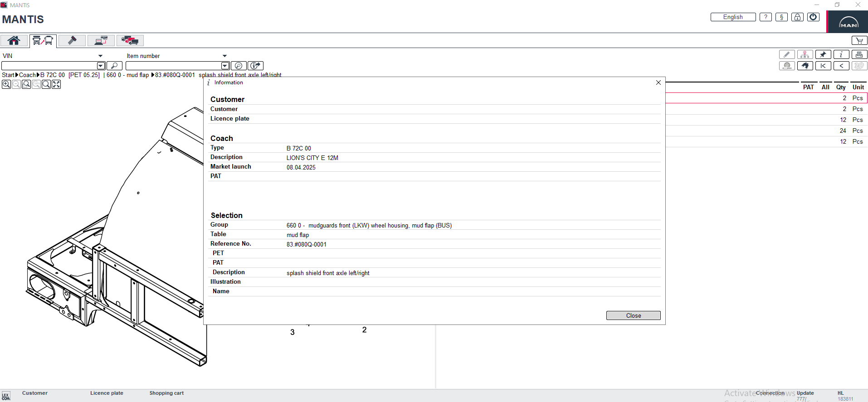
Task: Click Shopping cart in the status bar
Action: (x=166, y=393)
